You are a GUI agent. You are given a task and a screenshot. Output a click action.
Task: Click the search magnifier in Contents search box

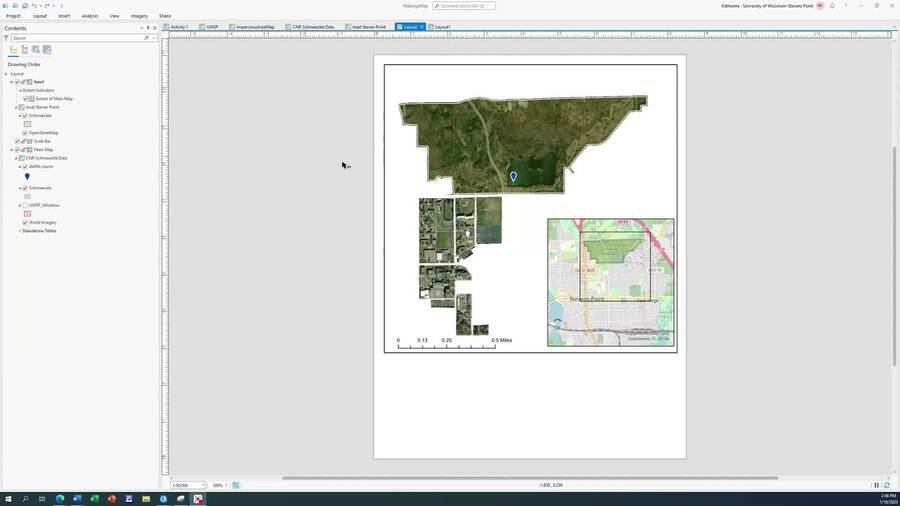click(146, 38)
